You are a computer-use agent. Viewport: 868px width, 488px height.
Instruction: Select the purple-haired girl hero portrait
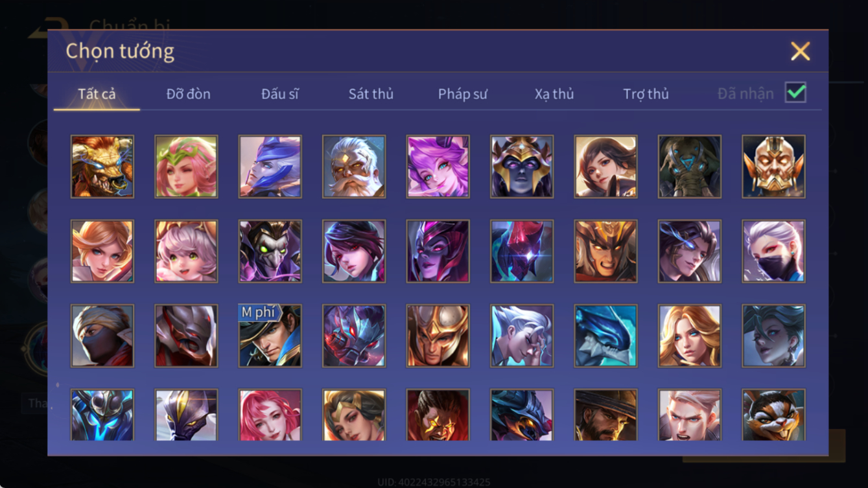click(x=438, y=167)
